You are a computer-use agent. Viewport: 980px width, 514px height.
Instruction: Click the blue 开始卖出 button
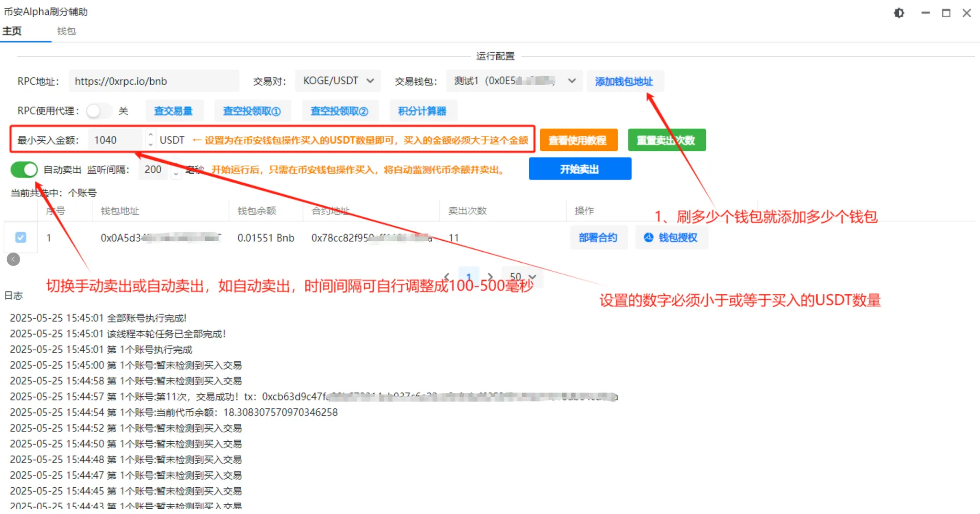click(x=579, y=169)
